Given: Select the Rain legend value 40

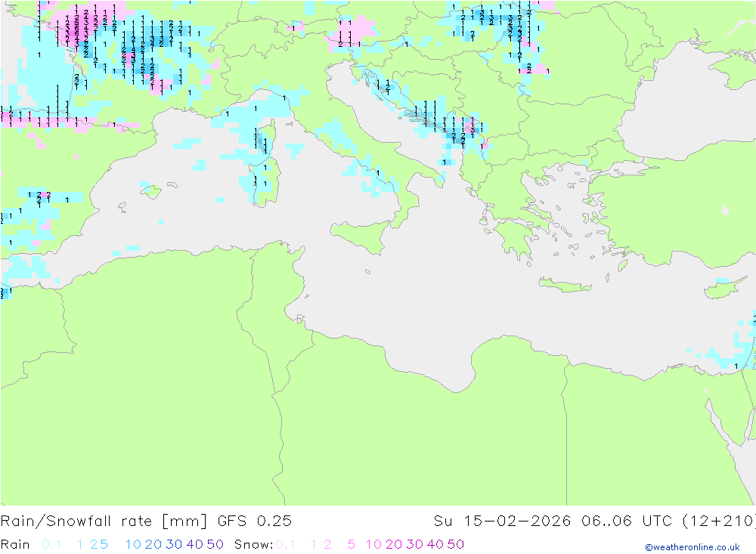Looking at the screenshot, I should click(195, 544).
